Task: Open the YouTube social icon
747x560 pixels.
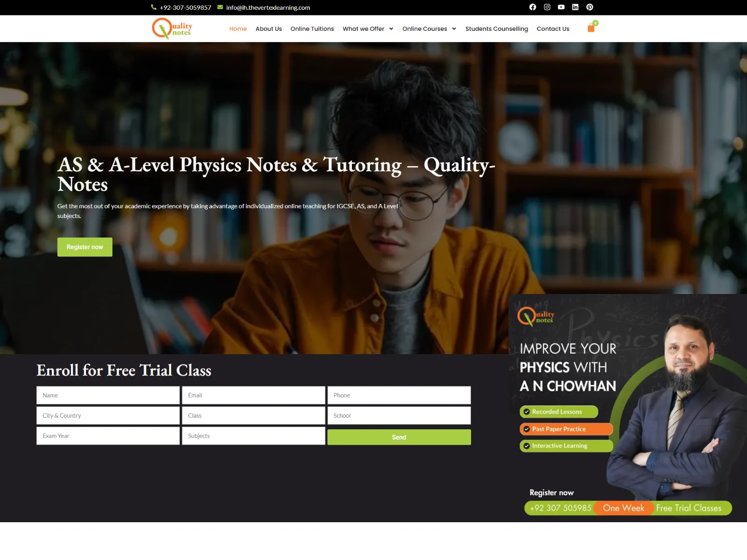Action: coord(561,7)
